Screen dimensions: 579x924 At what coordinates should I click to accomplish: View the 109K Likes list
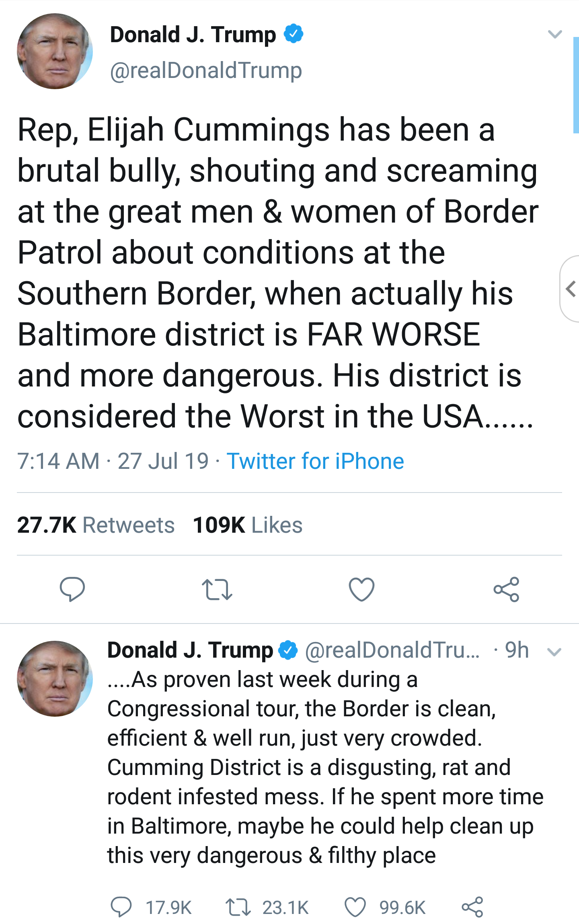(248, 525)
